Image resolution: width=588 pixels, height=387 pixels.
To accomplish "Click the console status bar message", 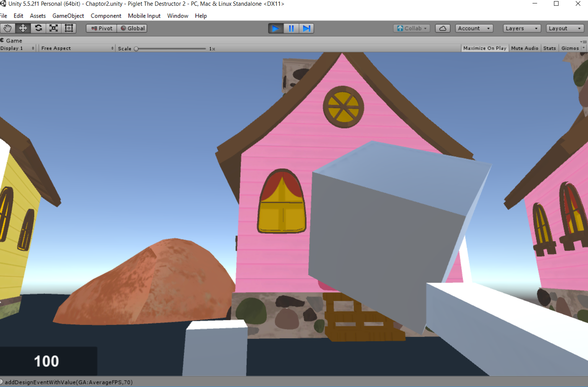I will (68, 382).
